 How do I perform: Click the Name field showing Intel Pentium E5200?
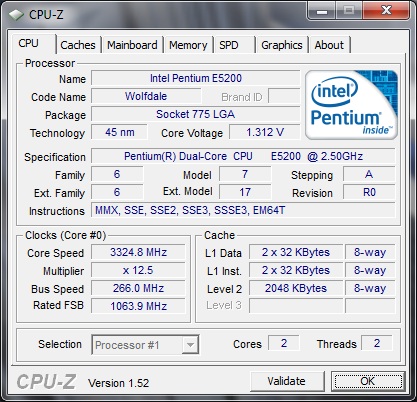click(x=196, y=78)
